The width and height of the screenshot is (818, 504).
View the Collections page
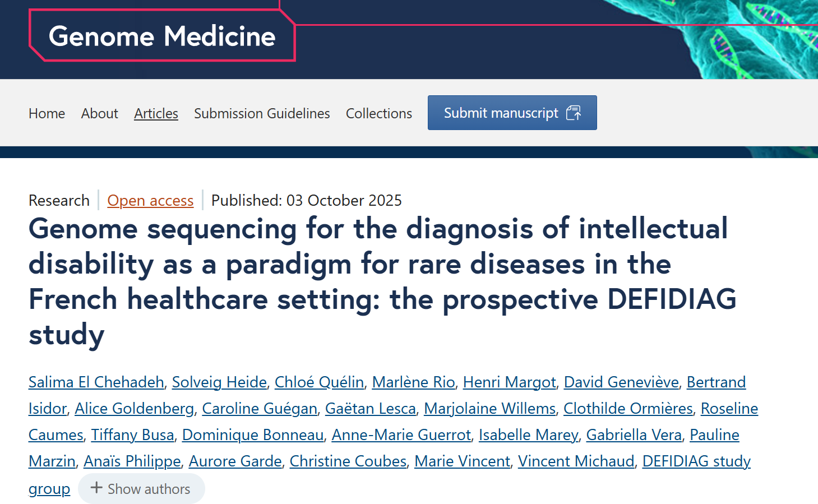pos(378,113)
